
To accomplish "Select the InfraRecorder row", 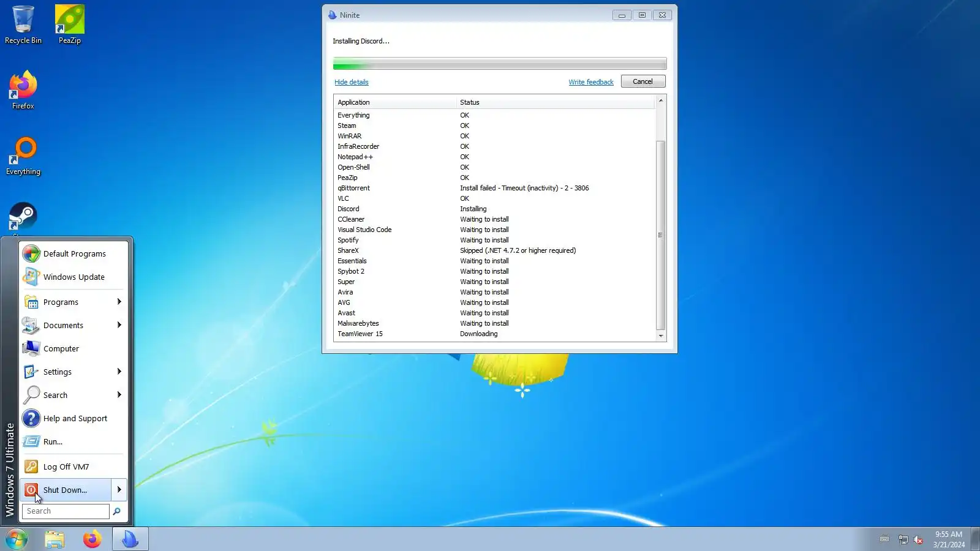I will coord(495,146).
